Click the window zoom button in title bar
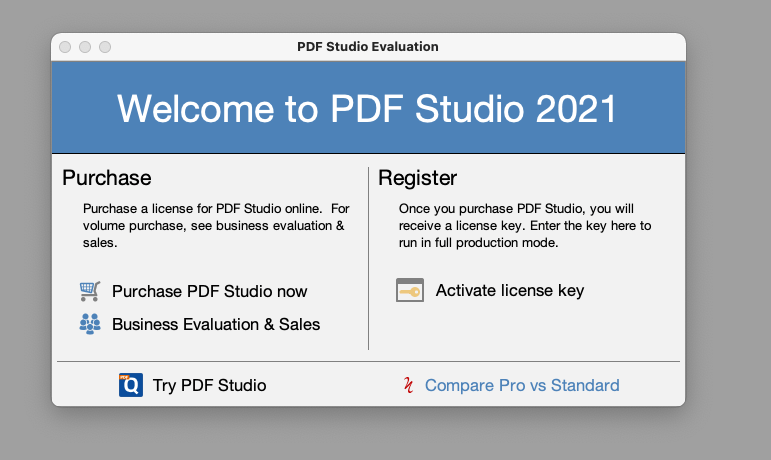The width and height of the screenshot is (771, 460). pyautogui.click(x=105, y=47)
